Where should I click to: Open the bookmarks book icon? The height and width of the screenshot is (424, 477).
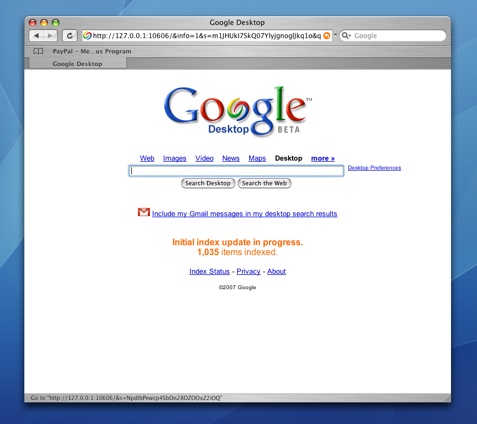[x=38, y=51]
